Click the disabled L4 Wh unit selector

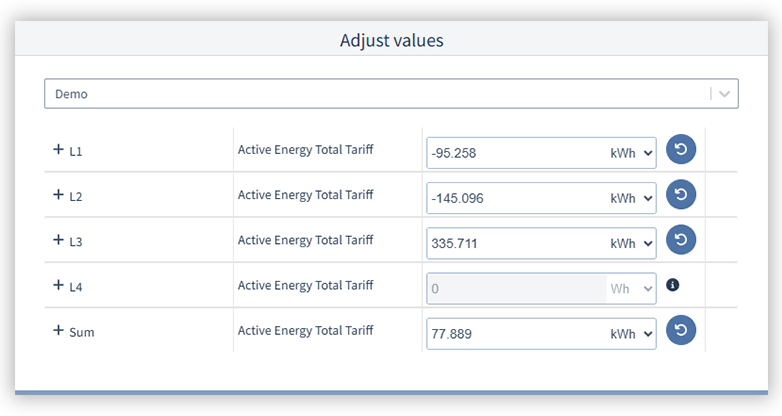pos(632,289)
